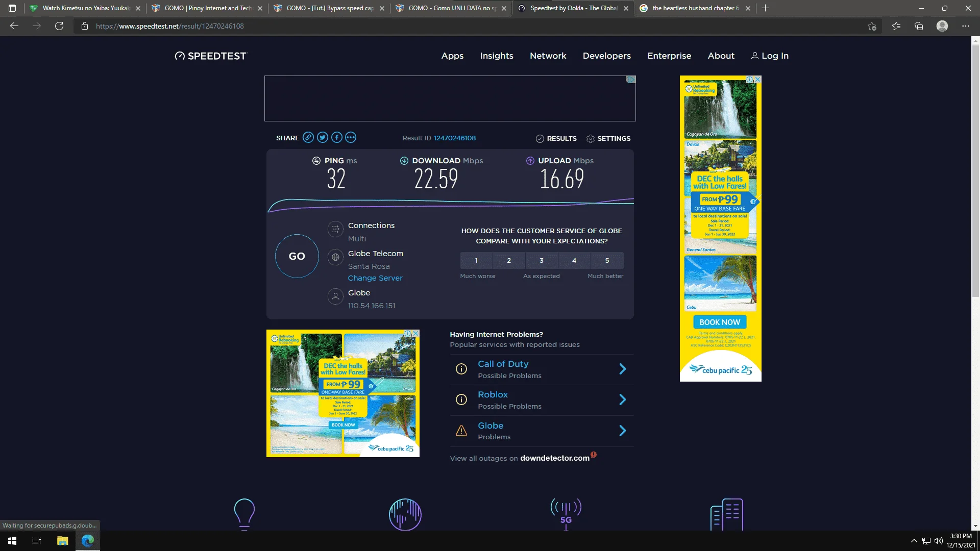Open Roblox problems link
This screenshot has height=551, width=980.
[493, 394]
